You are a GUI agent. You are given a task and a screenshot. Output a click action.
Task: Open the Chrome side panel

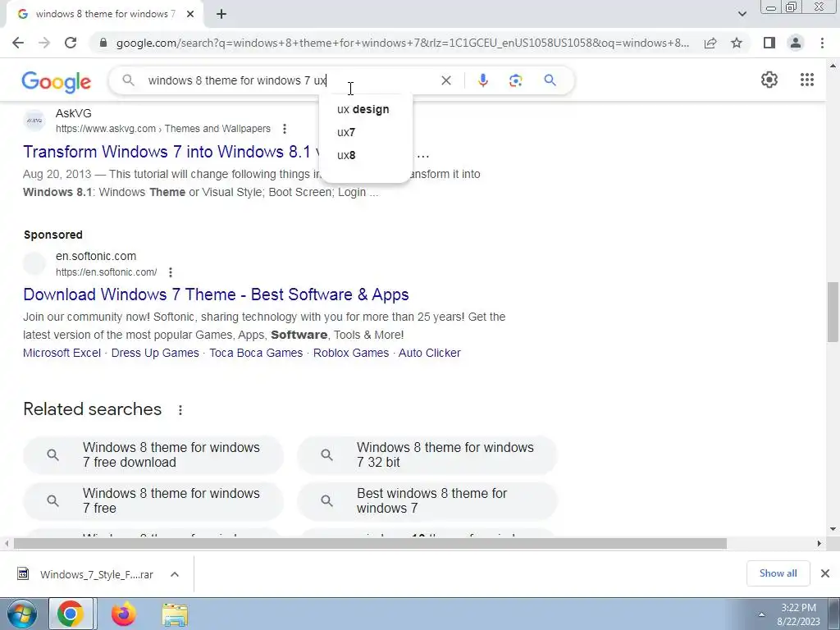tap(769, 43)
